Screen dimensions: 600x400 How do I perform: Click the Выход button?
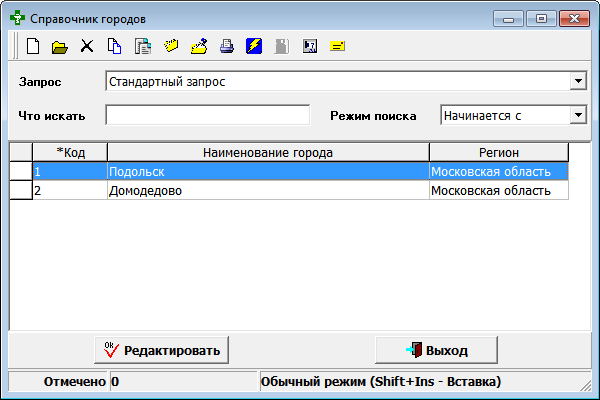(436, 350)
